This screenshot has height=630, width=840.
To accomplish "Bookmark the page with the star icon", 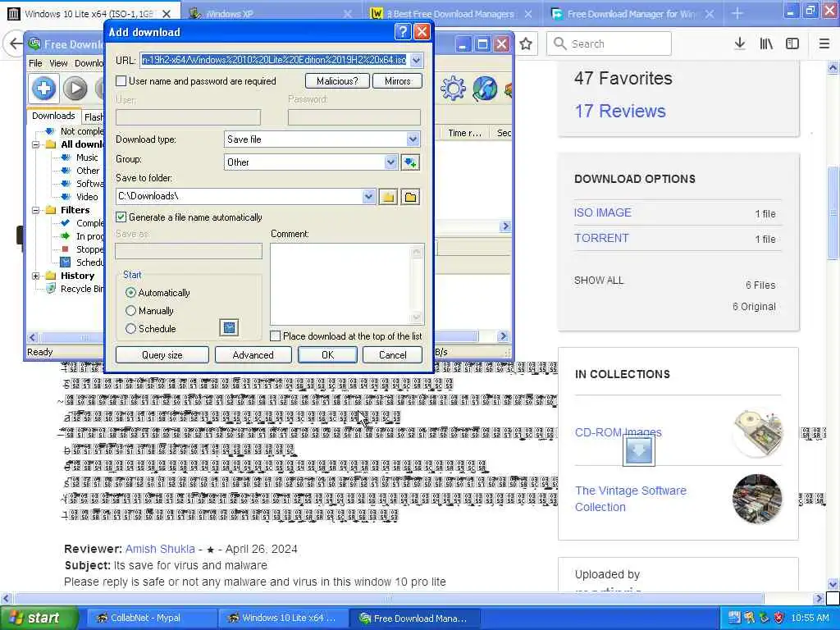I will 526,43.
